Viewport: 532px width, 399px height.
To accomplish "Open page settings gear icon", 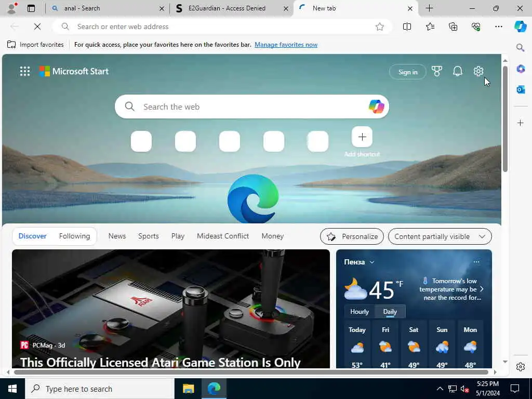I will (x=478, y=71).
